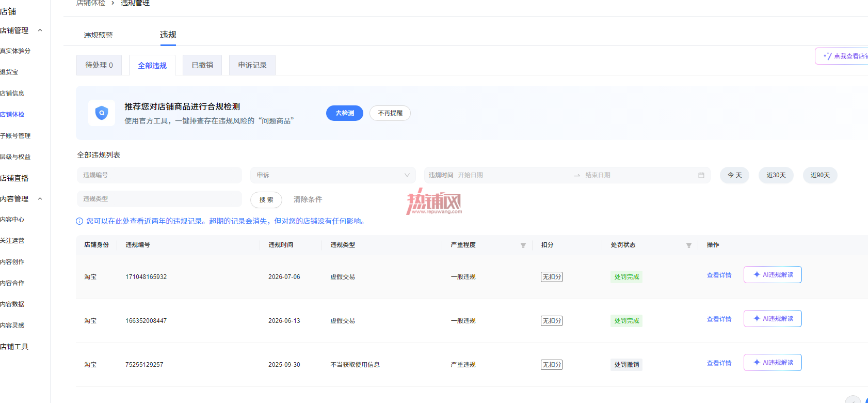Click the filter icon beside 严重程度
This screenshot has width=868, height=403.
(x=523, y=245)
